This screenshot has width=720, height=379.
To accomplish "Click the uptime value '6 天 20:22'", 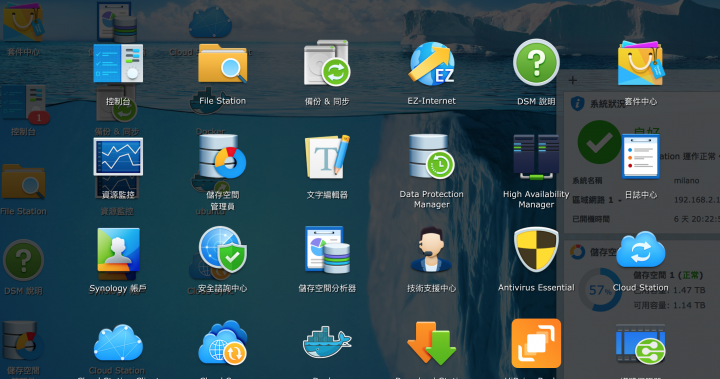I will [x=697, y=219].
